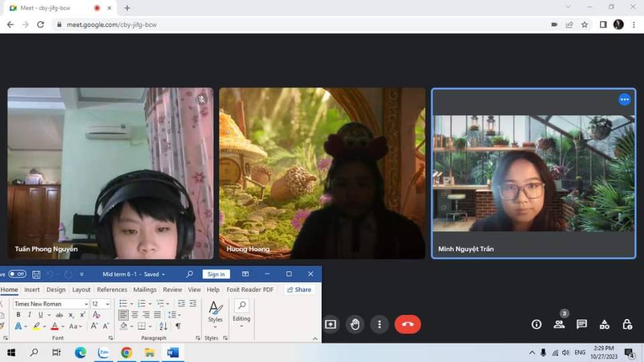Screen dimensions: 644x362
Task: Open host controls lock icon
Action: click(627, 324)
